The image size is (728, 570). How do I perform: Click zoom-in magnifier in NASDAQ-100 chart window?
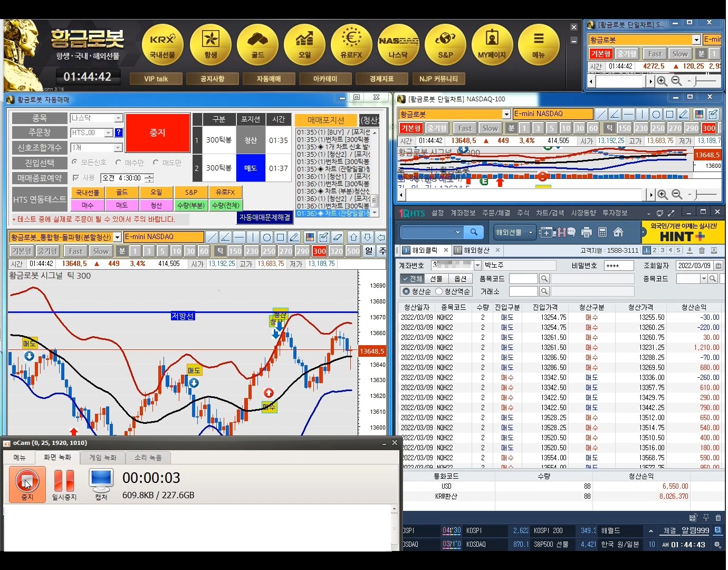click(x=663, y=195)
